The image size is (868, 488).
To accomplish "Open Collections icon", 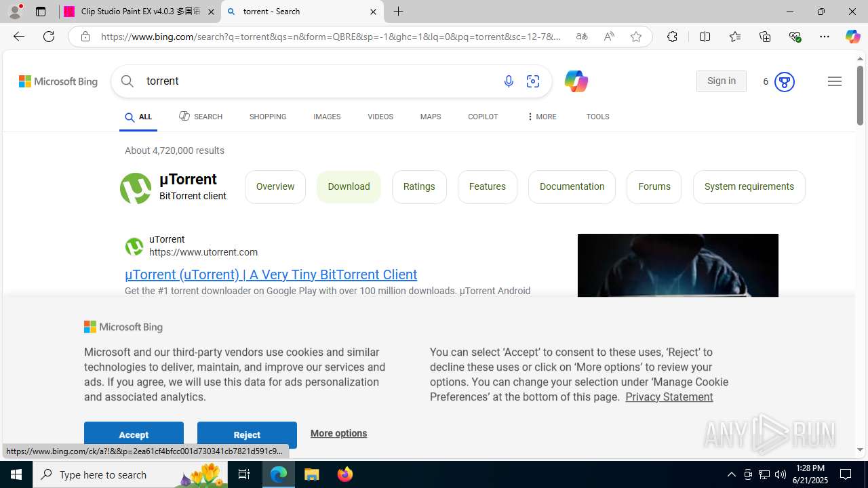I will (765, 37).
